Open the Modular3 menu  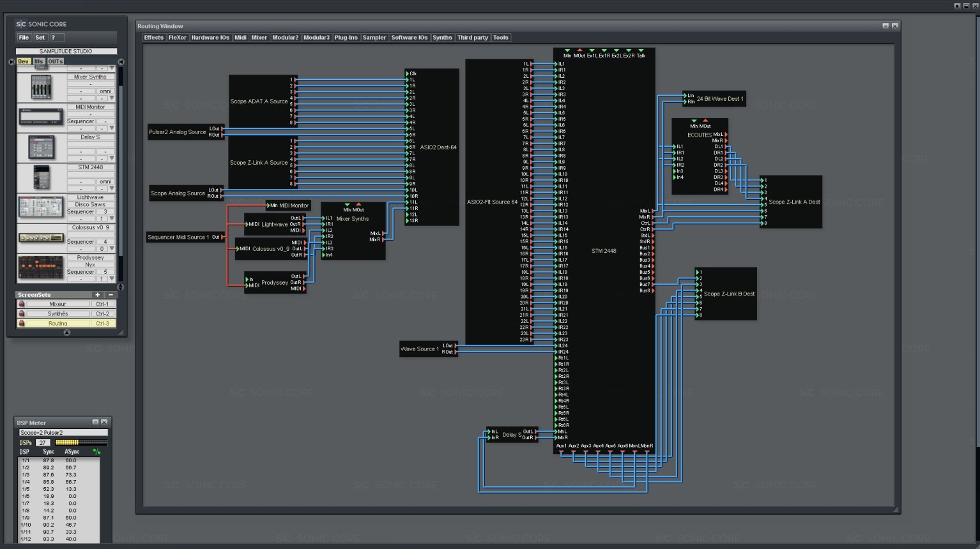pyautogui.click(x=316, y=38)
